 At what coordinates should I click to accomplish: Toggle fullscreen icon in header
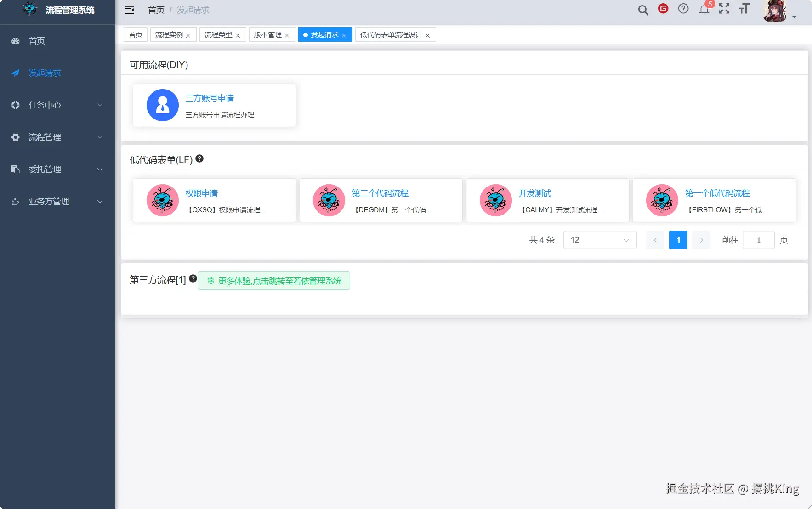724,9
